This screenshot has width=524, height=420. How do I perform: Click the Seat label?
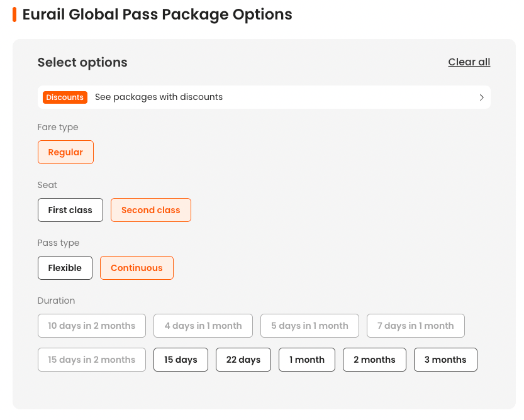coord(47,185)
